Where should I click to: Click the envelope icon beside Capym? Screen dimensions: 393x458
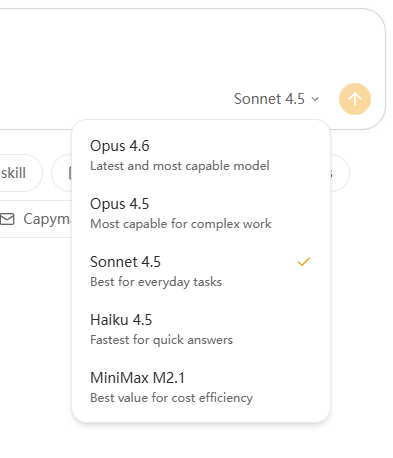pos(7,219)
